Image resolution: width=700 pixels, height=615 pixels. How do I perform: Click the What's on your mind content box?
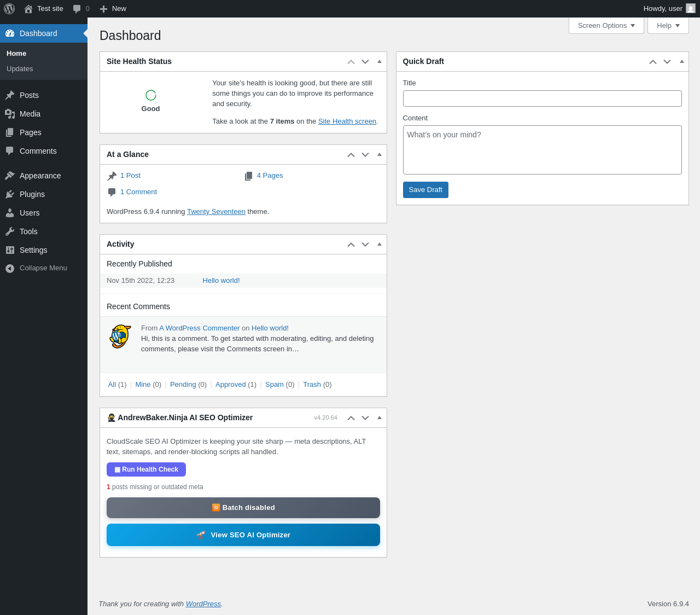click(542, 150)
